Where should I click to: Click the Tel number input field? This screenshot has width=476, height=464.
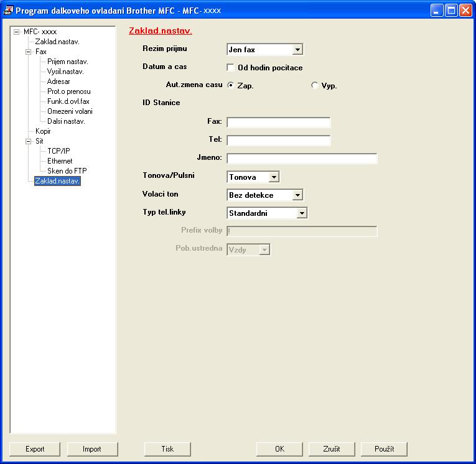click(278, 141)
